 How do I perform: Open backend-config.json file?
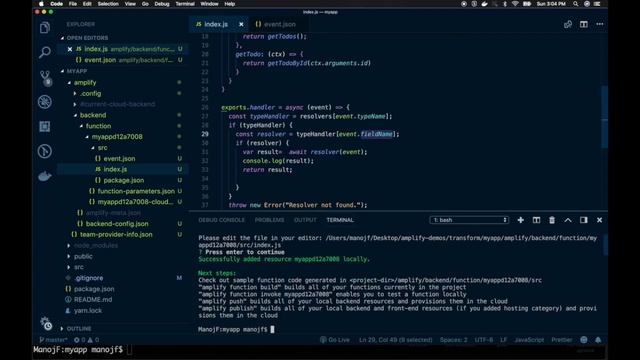tap(117, 224)
